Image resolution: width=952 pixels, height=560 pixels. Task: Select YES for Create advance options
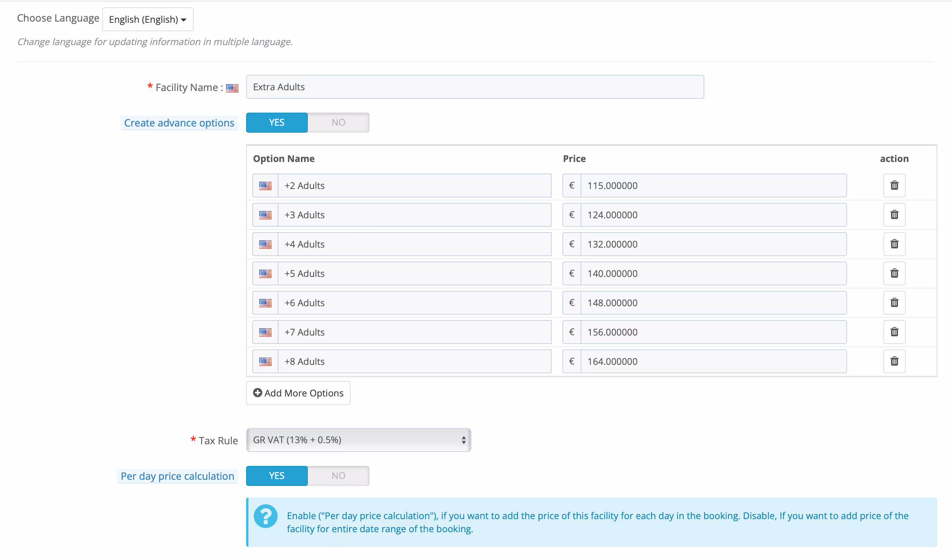tap(277, 123)
